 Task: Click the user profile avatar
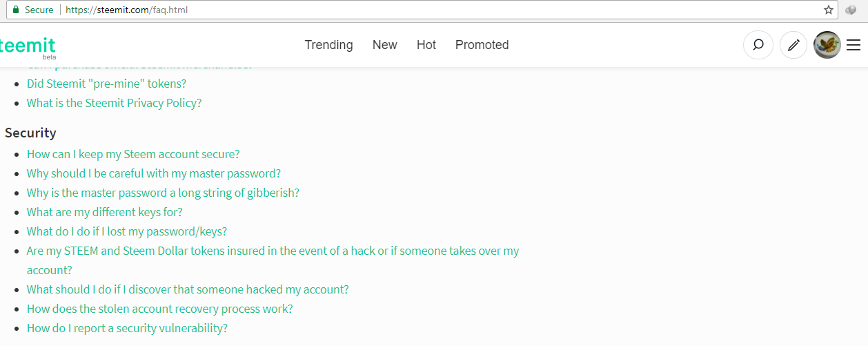(x=827, y=45)
